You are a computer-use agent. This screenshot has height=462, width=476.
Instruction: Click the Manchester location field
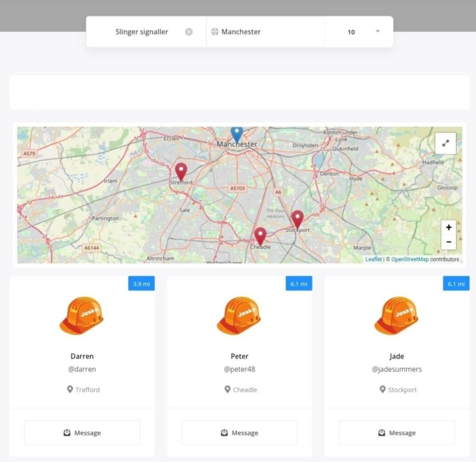click(x=270, y=32)
